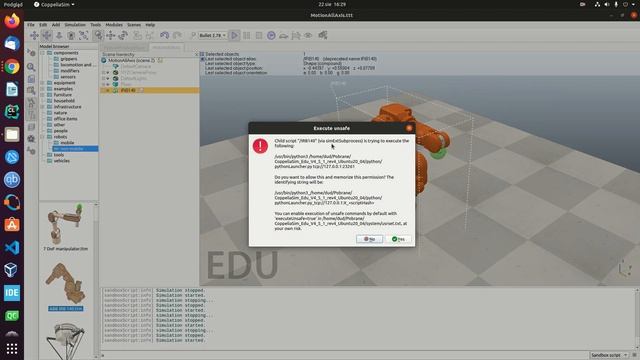Activate the object rotate tool
Image resolution: width=640 pixels, height=360 pixels.
pyautogui.click(x=123, y=36)
